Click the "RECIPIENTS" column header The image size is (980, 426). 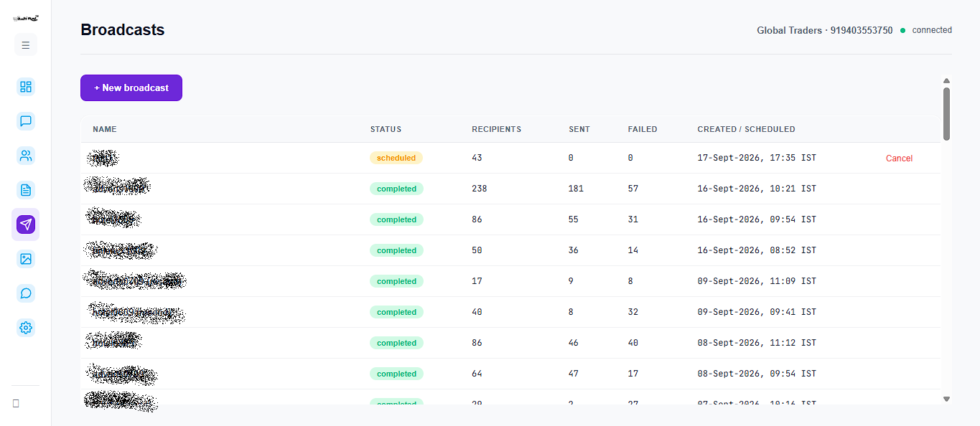click(x=497, y=129)
